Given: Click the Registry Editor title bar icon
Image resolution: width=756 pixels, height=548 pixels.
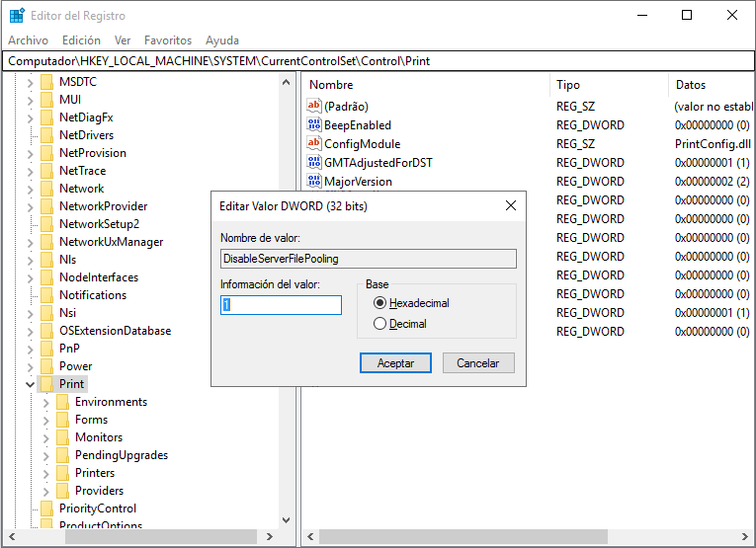Looking at the screenshot, I should tap(17, 16).
